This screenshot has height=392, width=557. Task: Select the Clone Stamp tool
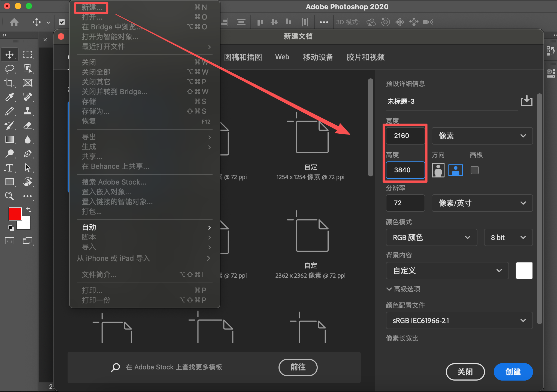click(x=28, y=111)
